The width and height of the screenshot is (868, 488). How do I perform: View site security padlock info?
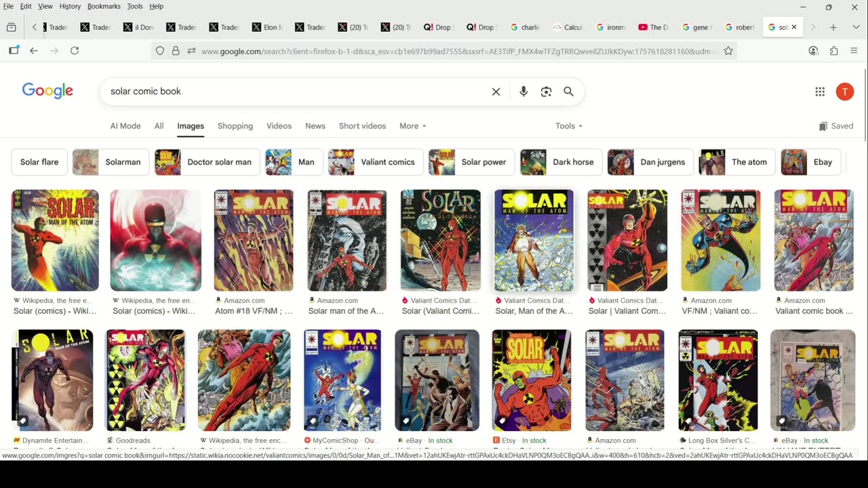tap(176, 51)
